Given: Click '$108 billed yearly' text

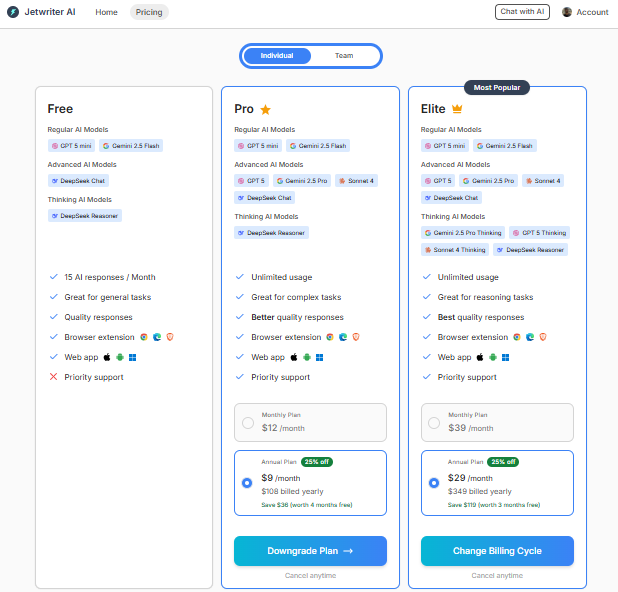Looking at the screenshot, I should point(292,491).
